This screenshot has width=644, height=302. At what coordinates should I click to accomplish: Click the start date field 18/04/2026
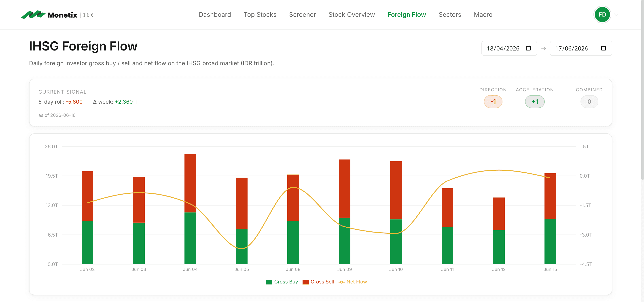click(509, 48)
